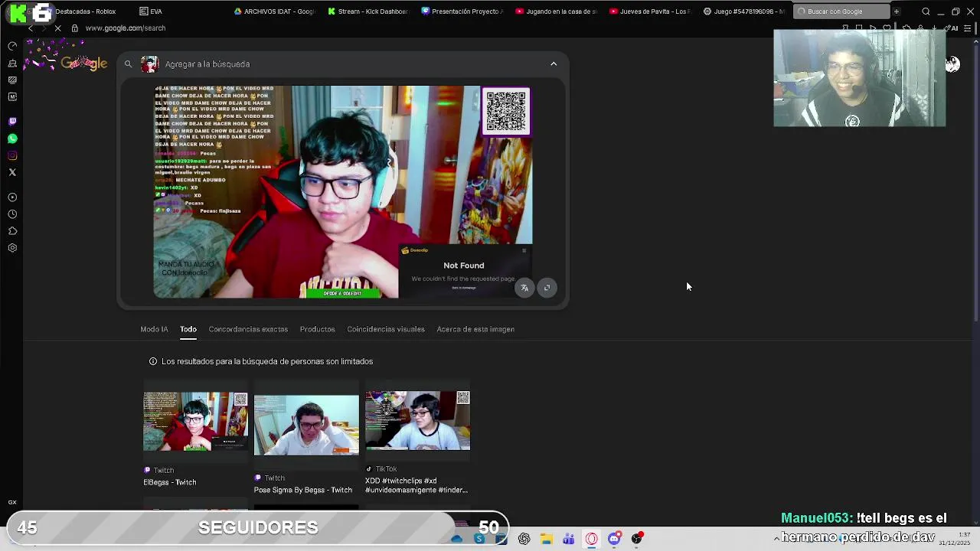Open the Acerca de esta imagen tab
Screen dimensions: 980x551
pyautogui.click(x=475, y=329)
